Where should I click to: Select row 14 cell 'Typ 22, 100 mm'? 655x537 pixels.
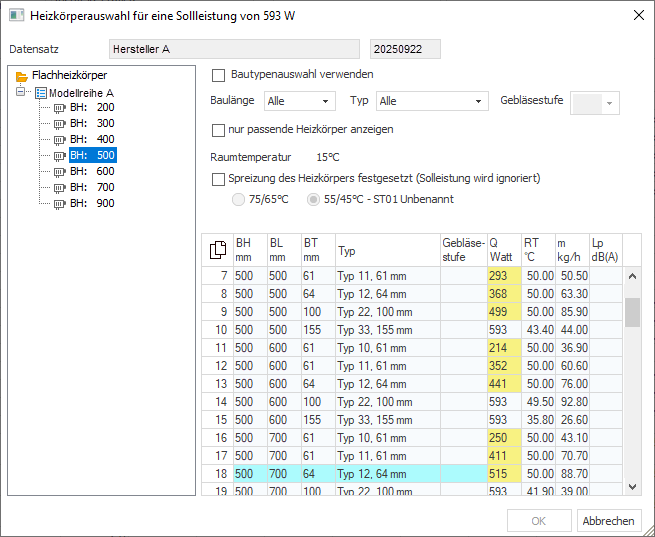pyautogui.click(x=388, y=402)
